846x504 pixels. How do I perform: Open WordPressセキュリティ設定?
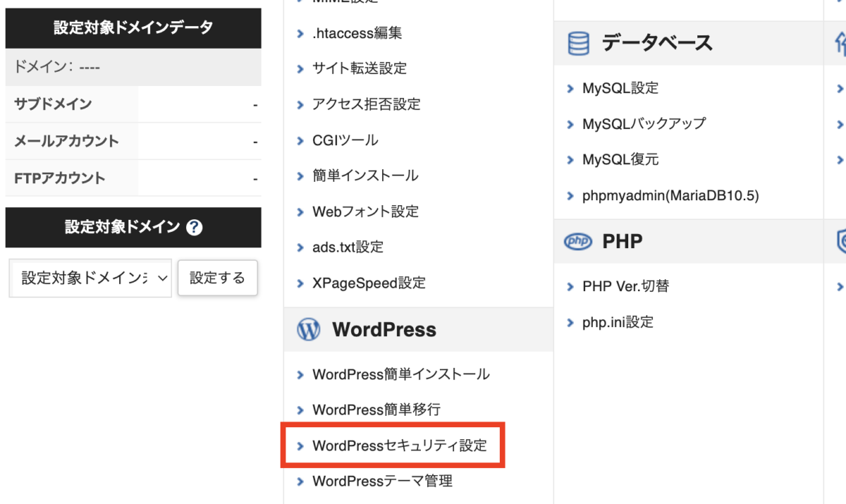400,445
